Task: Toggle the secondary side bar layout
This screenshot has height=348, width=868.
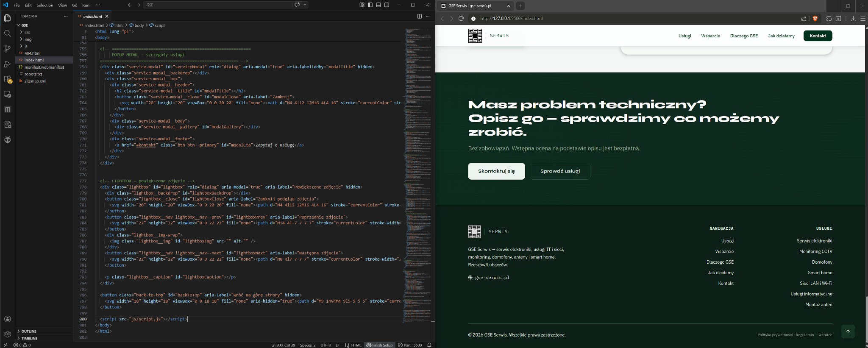Action: coord(387,5)
